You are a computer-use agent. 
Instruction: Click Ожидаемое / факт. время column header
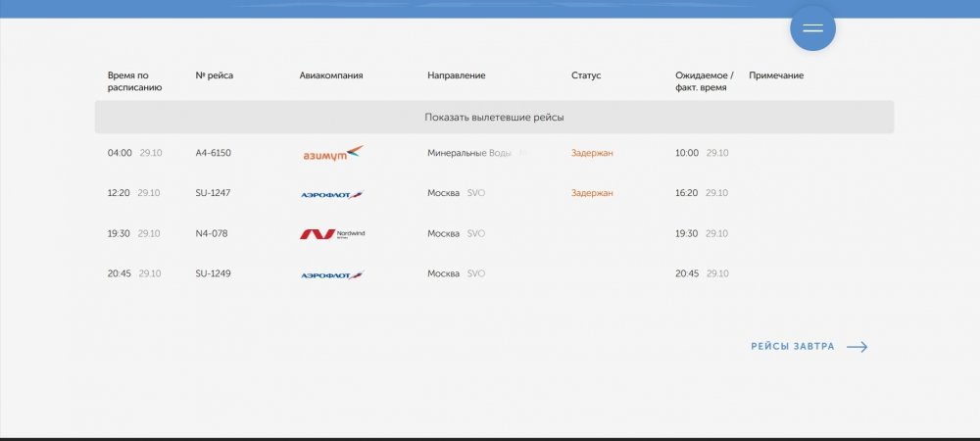[705, 81]
